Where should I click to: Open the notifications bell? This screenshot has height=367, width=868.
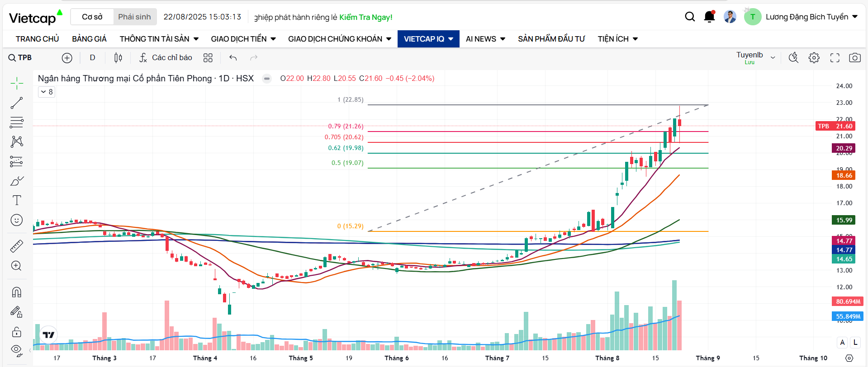710,17
